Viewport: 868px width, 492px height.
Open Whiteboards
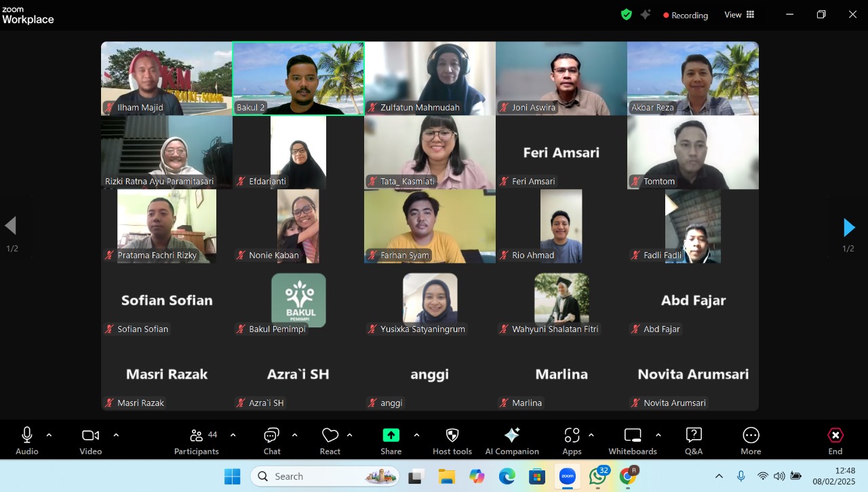632,440
